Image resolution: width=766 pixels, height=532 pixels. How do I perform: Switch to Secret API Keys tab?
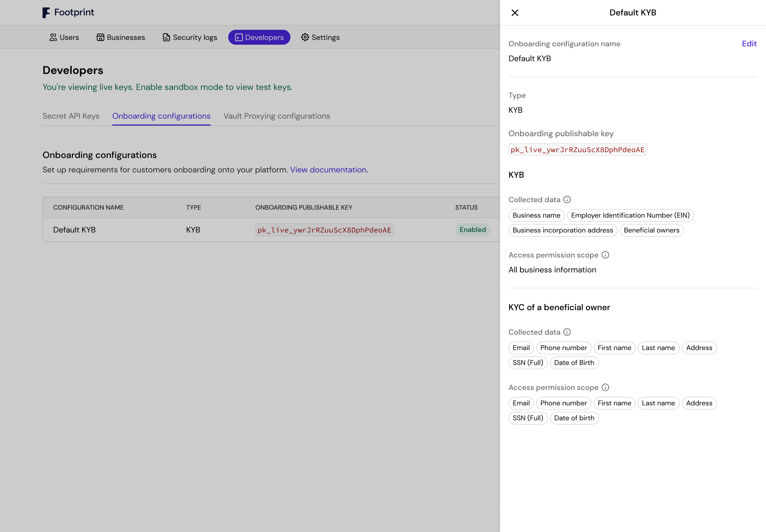tap(71, 116)
